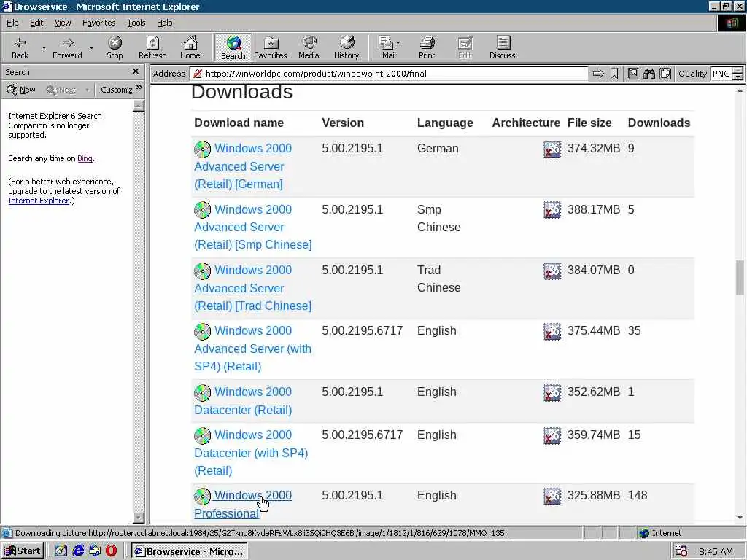Open the Windows 2000 Advanced Server (Retail) [German] download
Image resolution: width=747 pixels, height=560 pixels.
[243, 166]
